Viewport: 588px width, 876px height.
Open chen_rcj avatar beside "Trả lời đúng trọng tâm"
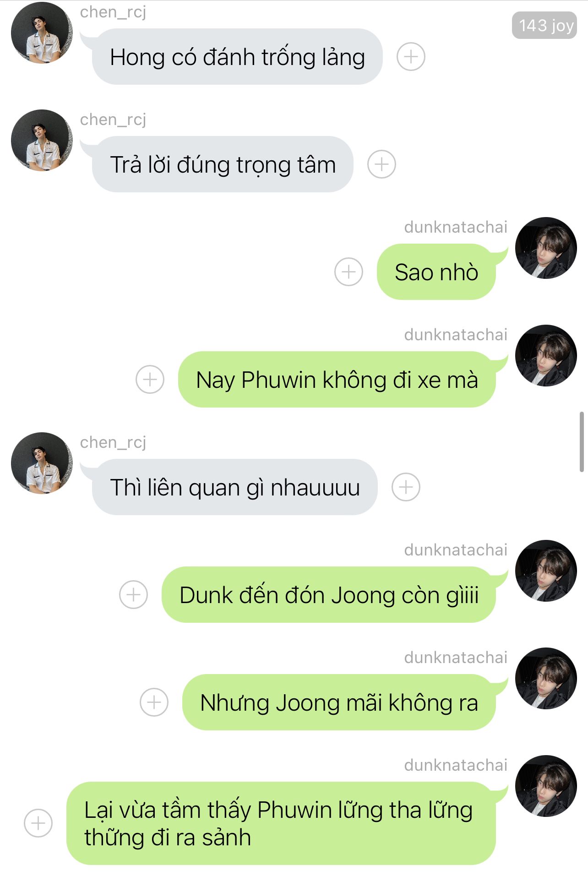pos(42,140)
